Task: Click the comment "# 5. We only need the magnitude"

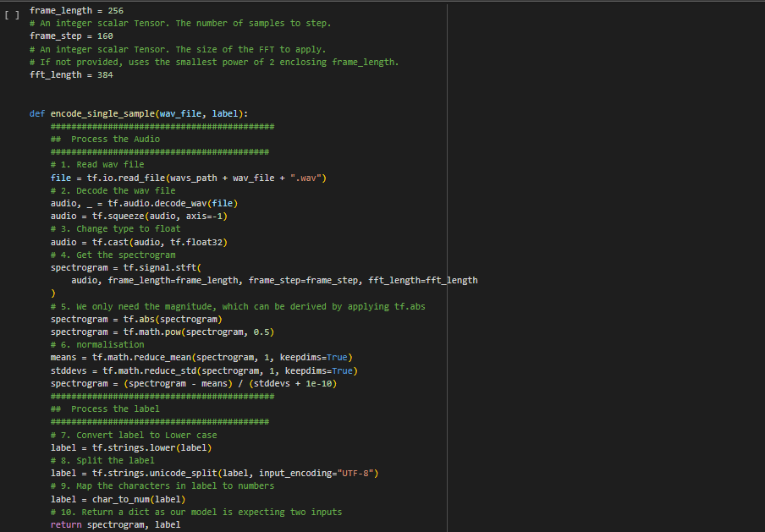Action: pos(238,307)
